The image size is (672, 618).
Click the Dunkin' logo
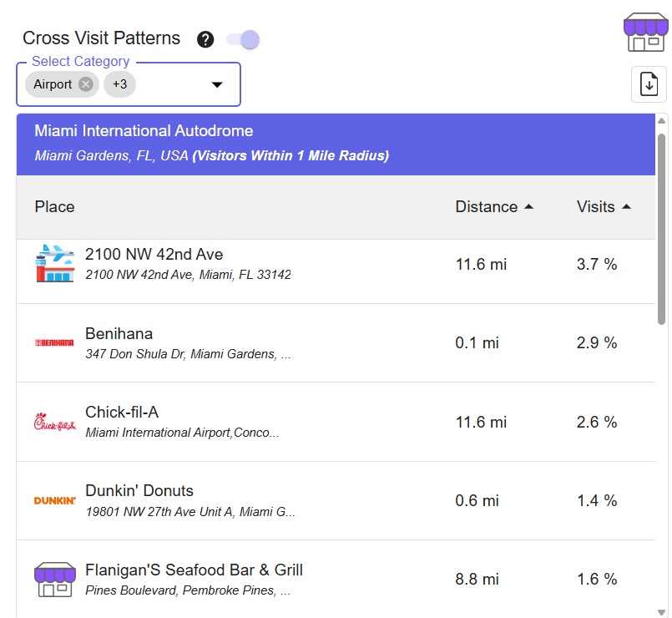(x=55, y=500)
